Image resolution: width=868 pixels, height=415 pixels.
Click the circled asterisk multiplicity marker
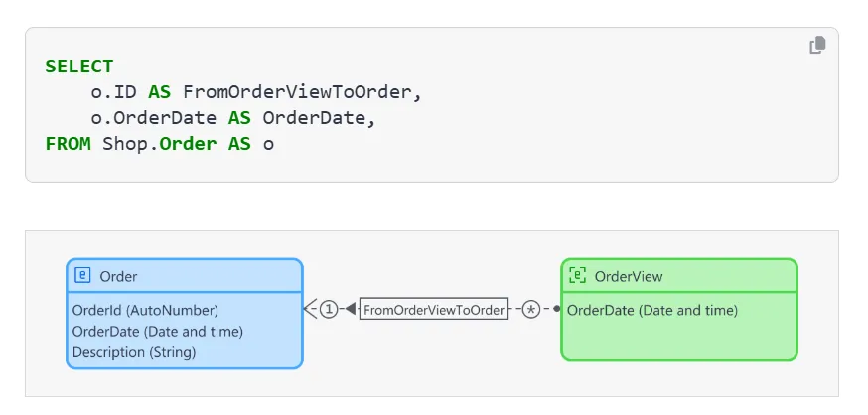click(531, 310)
